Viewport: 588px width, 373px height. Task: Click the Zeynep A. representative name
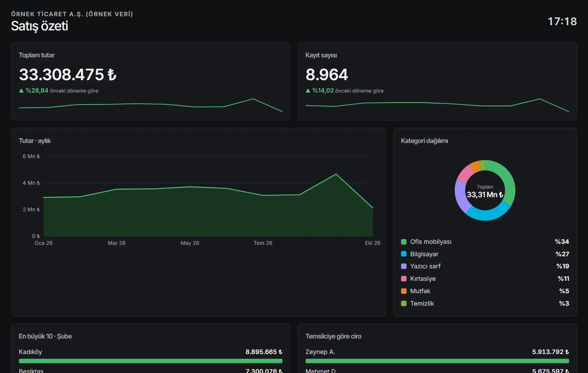tap(320, 352)
